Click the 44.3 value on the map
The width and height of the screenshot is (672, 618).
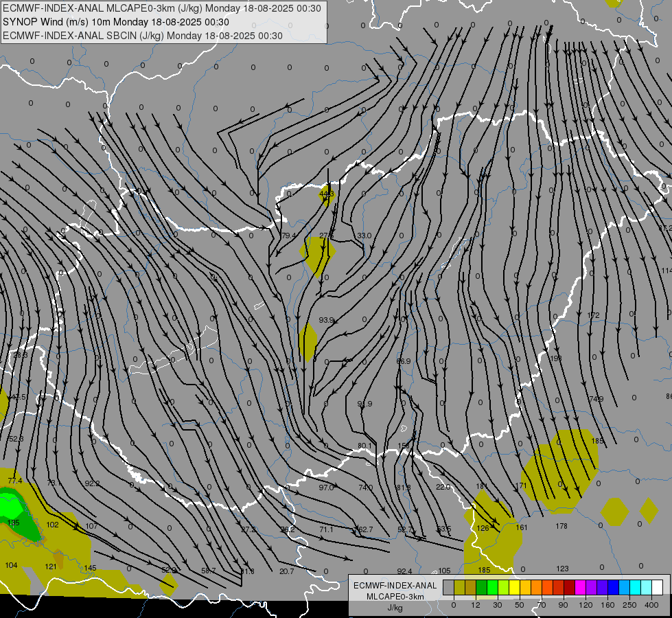click(327, 194)
